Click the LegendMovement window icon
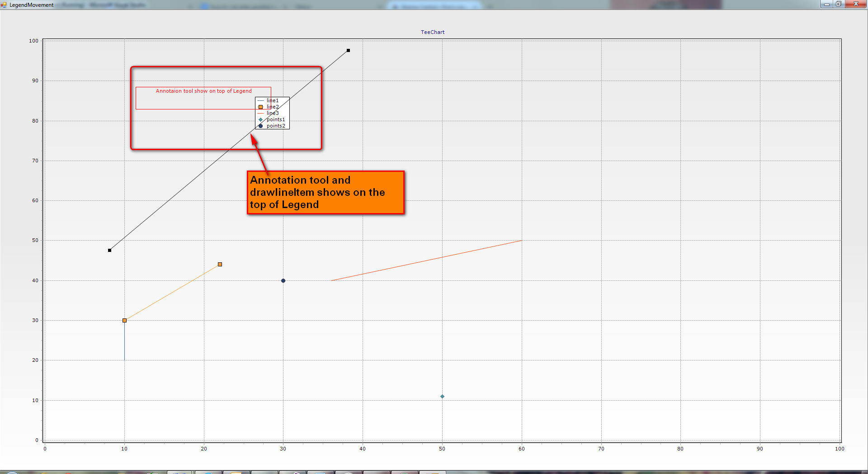 4,5
